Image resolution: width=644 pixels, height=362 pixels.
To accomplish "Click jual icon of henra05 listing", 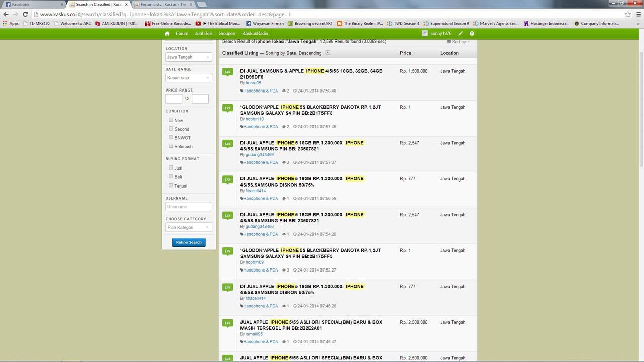I will point(227,72).
